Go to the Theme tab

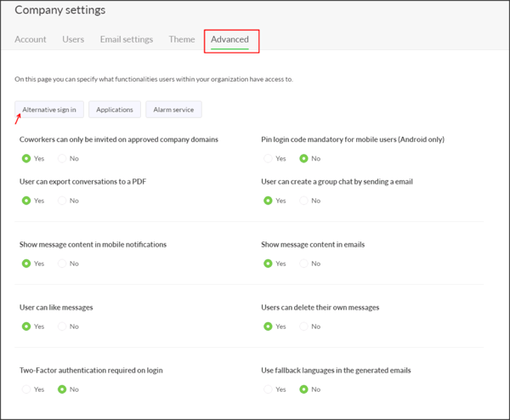coord(181,39)
